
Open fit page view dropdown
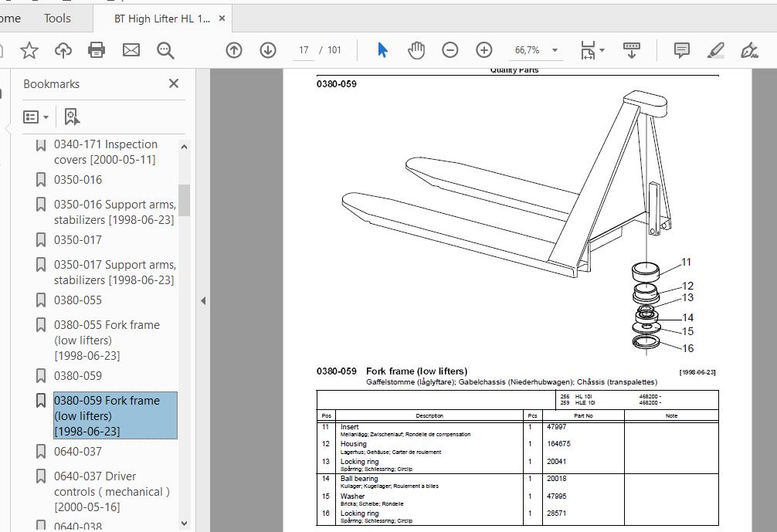[x=591, y=50]
